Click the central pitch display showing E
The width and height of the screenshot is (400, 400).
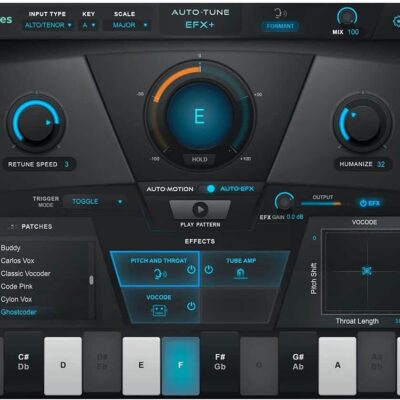click(x=199, y=116)
